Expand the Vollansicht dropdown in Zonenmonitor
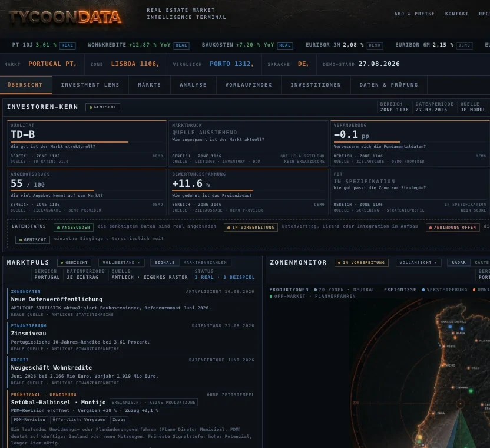This screenshot has height=448, width=490. click(418, 263)
